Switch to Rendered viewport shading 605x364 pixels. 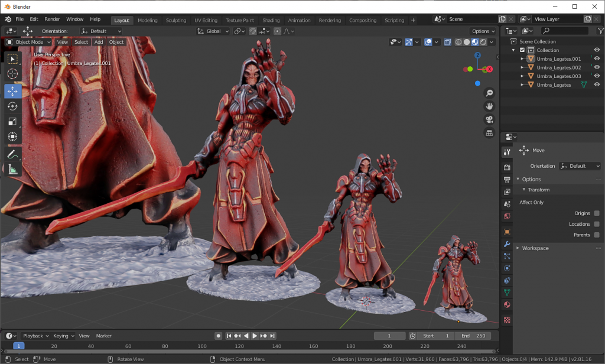[x=483, y=42]
